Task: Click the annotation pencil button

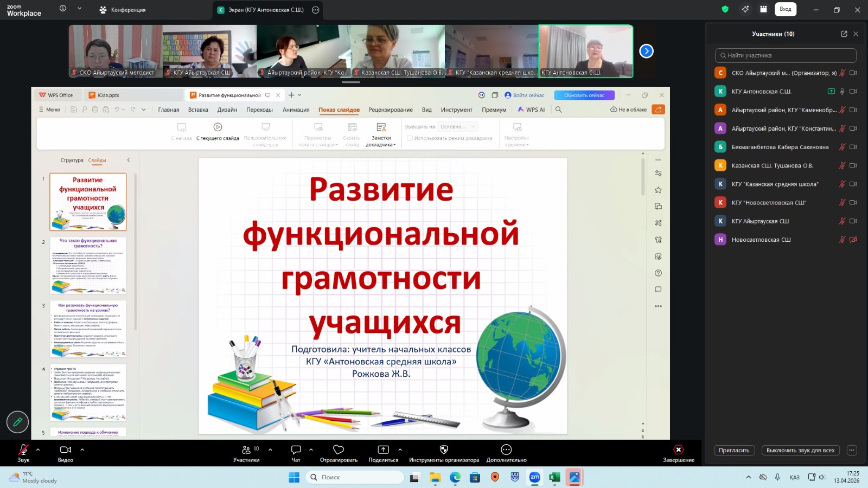Action: point(17,422)
